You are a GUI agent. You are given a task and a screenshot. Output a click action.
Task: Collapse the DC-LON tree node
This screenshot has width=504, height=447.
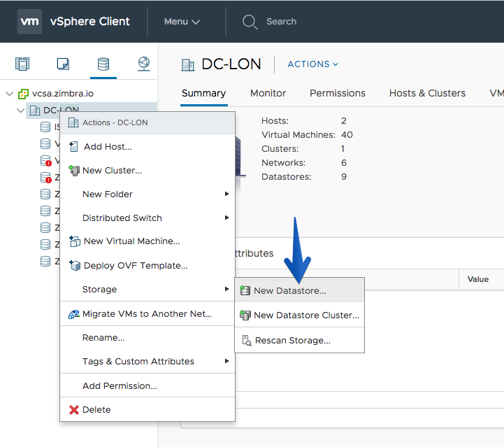pos(20,111)
